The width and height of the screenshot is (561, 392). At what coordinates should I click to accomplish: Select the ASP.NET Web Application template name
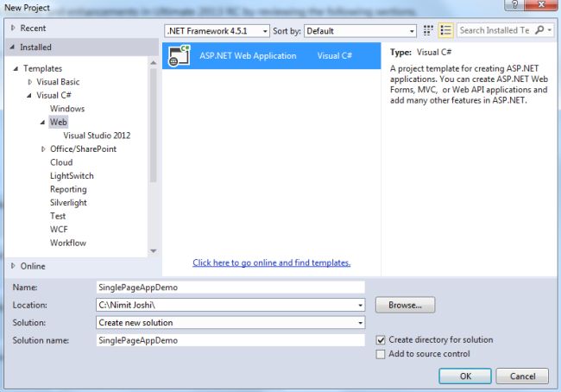[248, 56]
